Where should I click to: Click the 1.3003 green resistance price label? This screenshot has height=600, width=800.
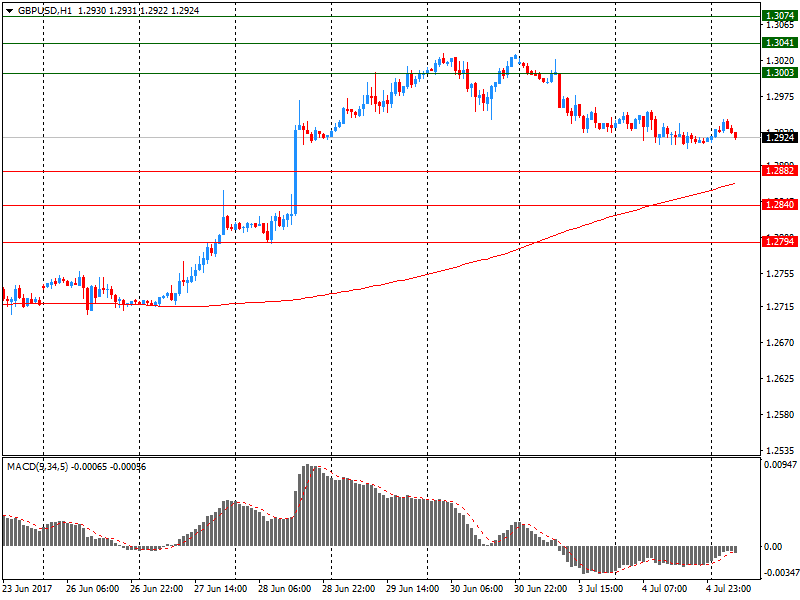pyautogui.click(x=780, y=73)
